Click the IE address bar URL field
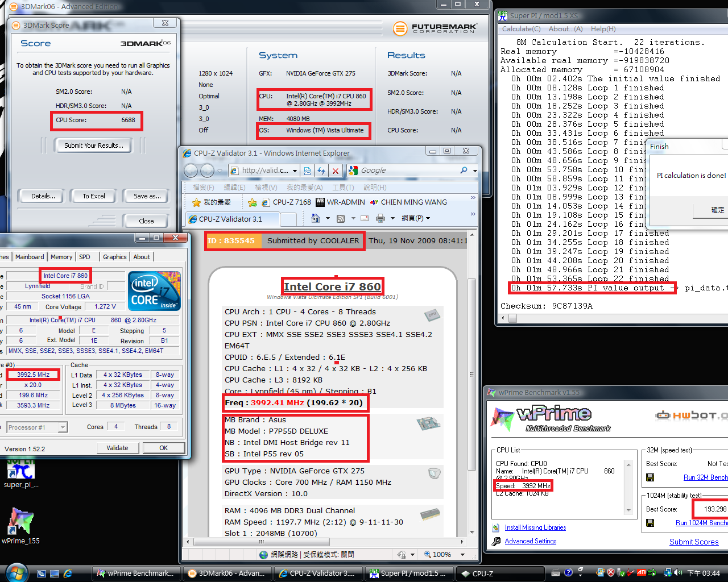The width and height of the screenshot is (728, 582). tap(259, 171)
